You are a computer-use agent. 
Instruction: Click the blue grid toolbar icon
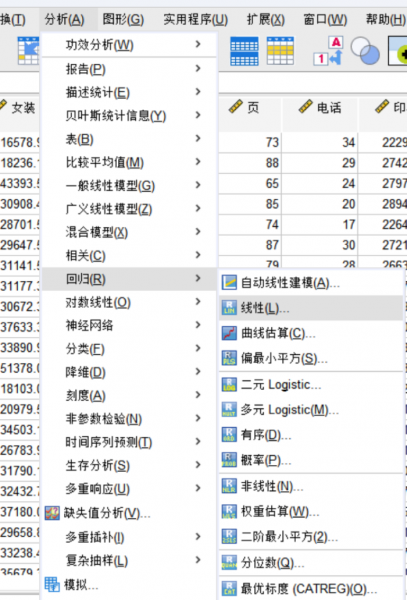pos(244,51)
